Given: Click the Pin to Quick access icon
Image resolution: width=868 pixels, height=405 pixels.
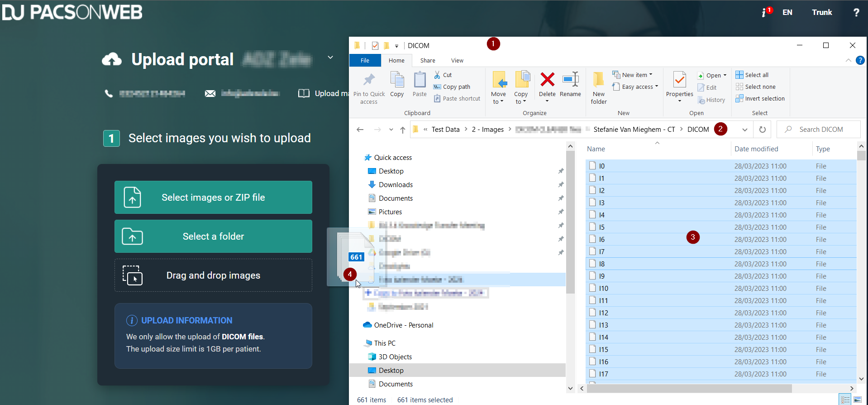Looking at the screenshot, I should pos(369,80).
